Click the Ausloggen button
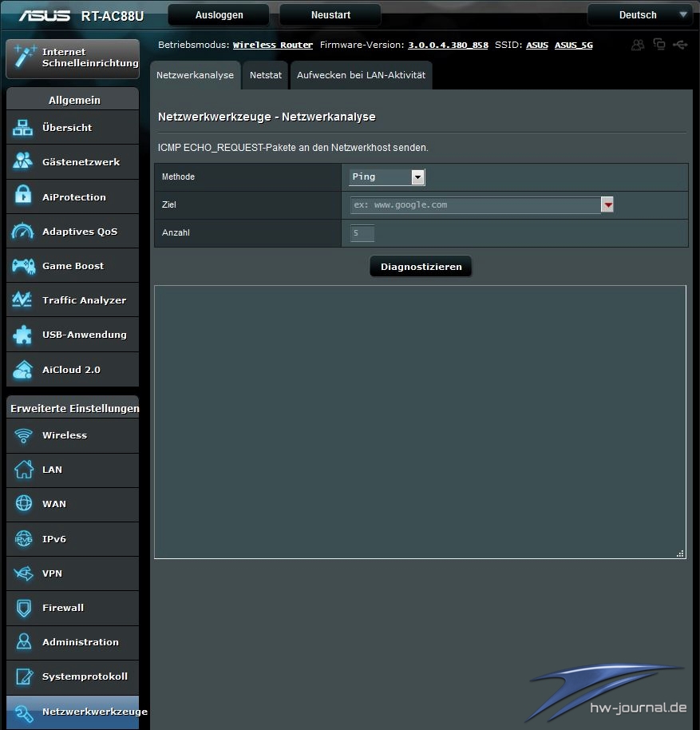This screenshot has height=730, width=700. (219, 15)
